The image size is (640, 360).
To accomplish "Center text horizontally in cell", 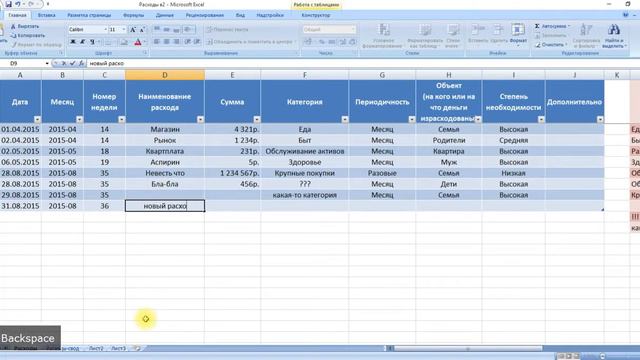I will click(x=167, y=42).
